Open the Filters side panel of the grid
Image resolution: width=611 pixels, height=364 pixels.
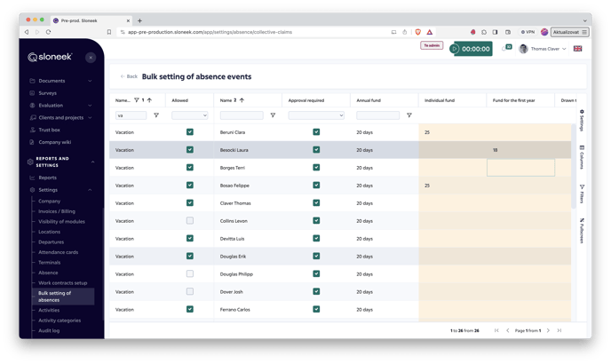pyautogui.click(x=582, y=194)
